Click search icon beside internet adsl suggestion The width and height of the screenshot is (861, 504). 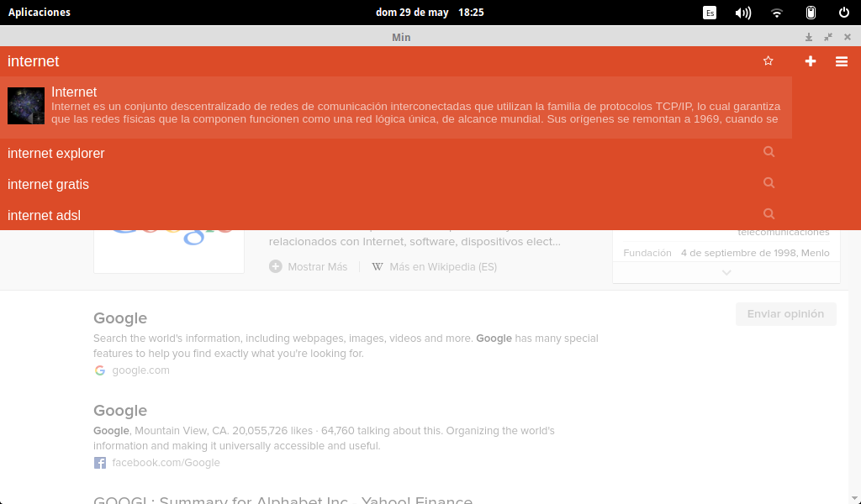tap(769, 214)
